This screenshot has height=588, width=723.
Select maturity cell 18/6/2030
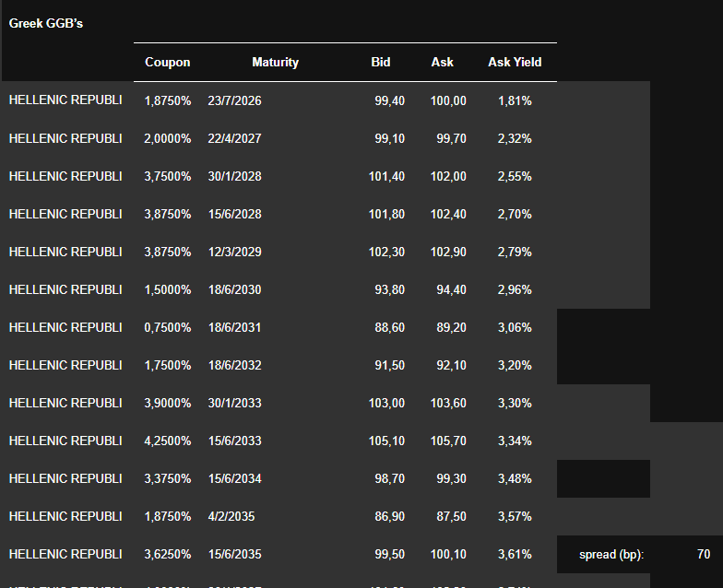click(x=234, y=289)
